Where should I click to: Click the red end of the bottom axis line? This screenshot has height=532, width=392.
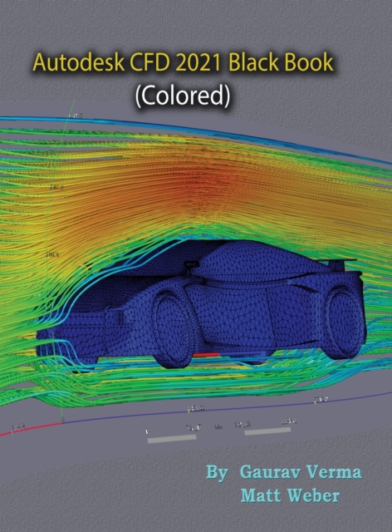click(32, 428)
